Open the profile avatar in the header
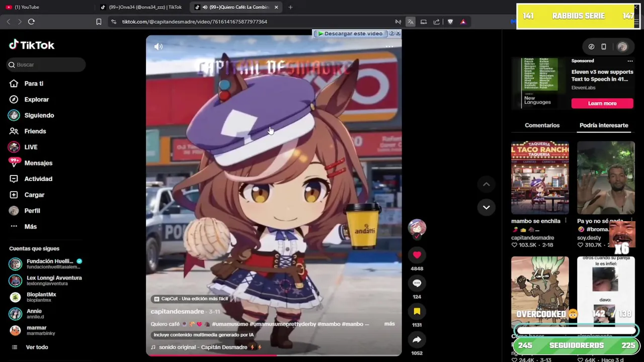The width and height of the screenshot is (644, 362). click(622, 47)
